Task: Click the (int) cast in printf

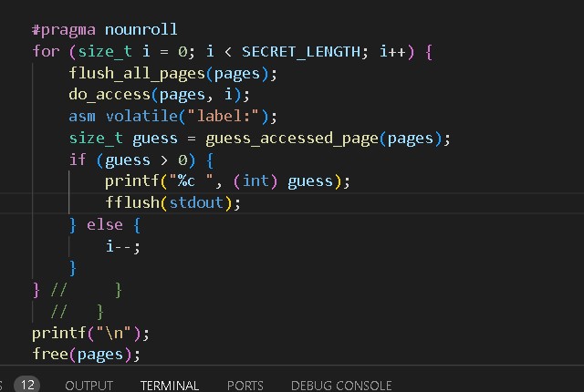Action: (261, 181)
